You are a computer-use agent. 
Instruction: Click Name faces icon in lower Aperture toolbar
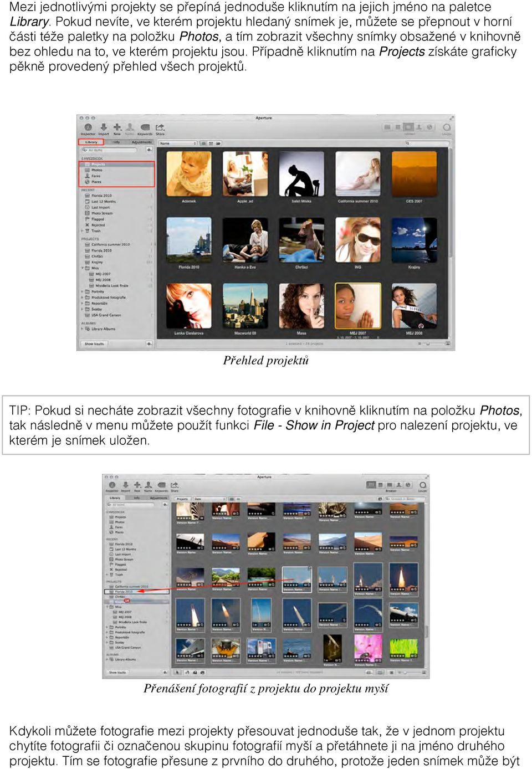(x=148, y=485)
